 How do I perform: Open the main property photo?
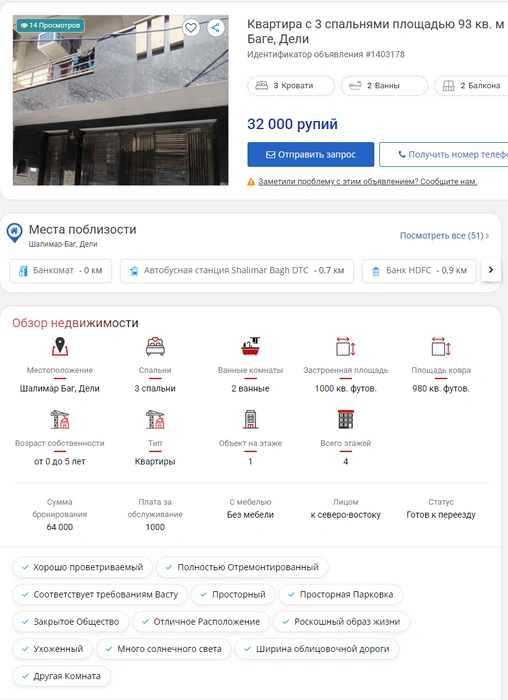tap(121, 100)
